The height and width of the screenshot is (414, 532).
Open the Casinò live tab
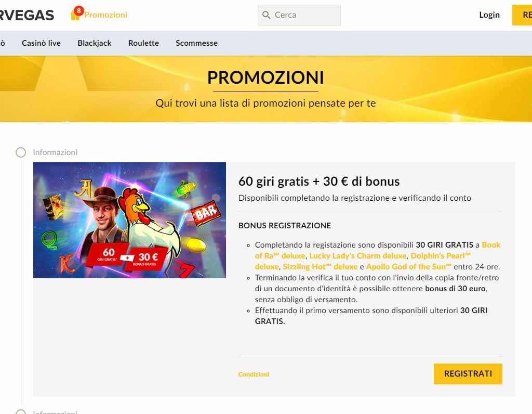pos(41,43)
